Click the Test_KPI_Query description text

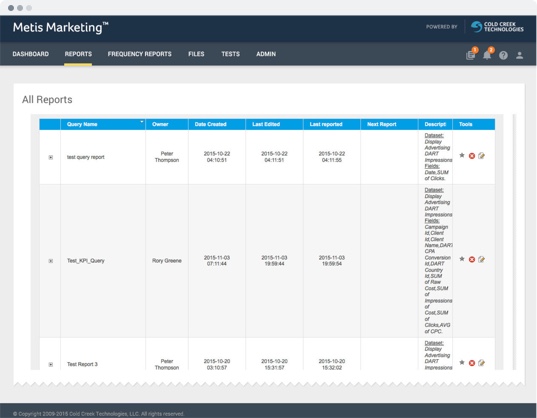coord(438,261)
